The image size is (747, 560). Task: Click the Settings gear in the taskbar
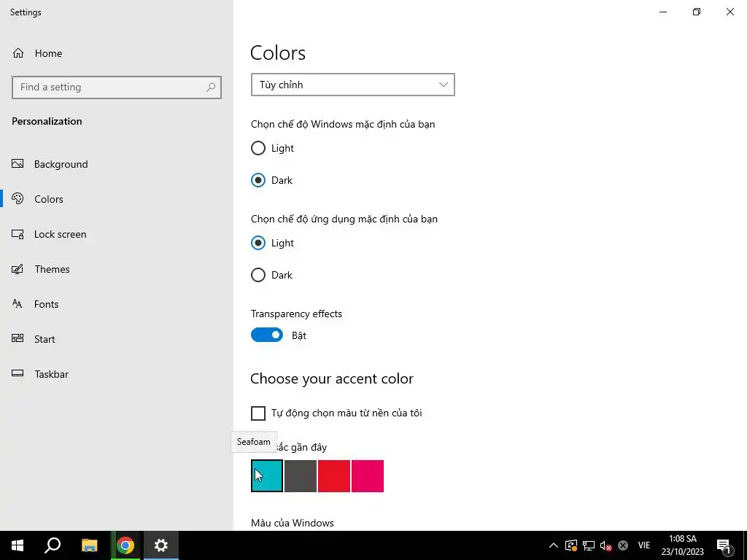(161, 545)
